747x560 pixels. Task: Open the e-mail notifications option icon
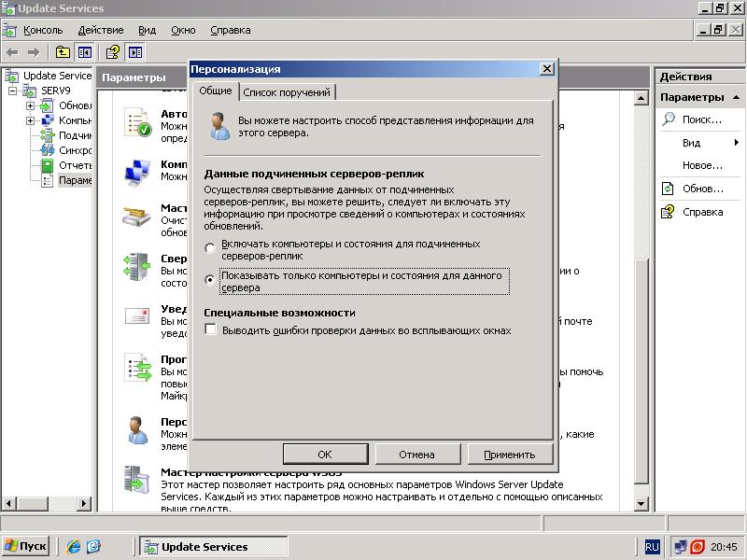pyautogui.click(x=136, y=315)
